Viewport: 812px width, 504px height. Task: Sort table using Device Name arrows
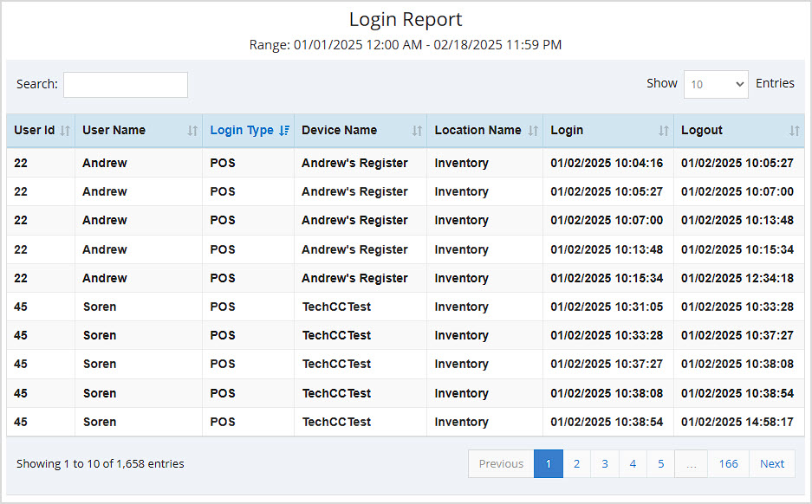[x=417, y=131]
